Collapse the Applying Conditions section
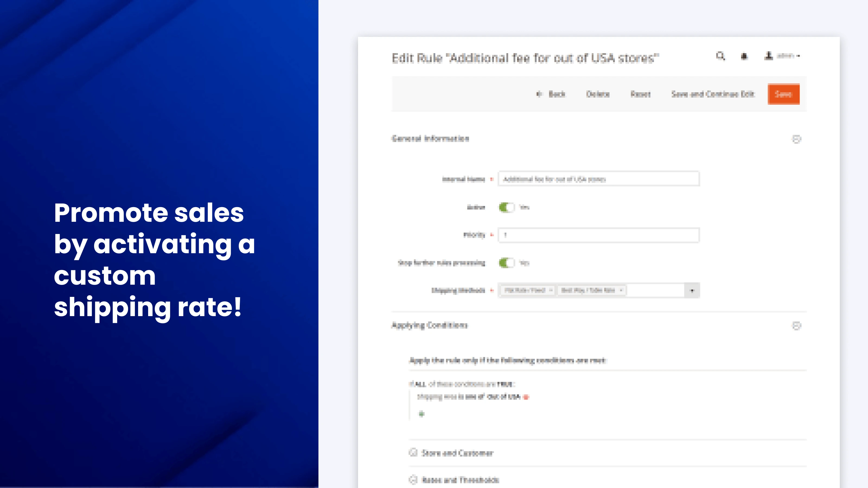 coord(796,326)
